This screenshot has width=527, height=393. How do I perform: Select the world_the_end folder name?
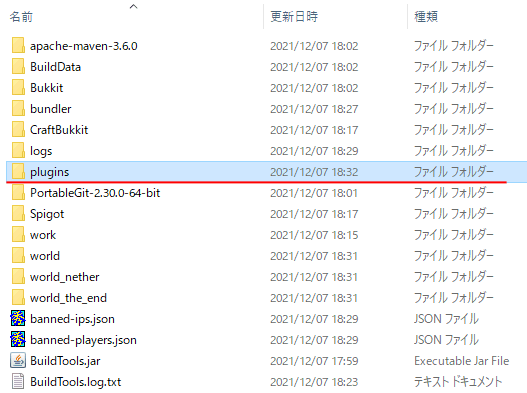tap(68, 298)
